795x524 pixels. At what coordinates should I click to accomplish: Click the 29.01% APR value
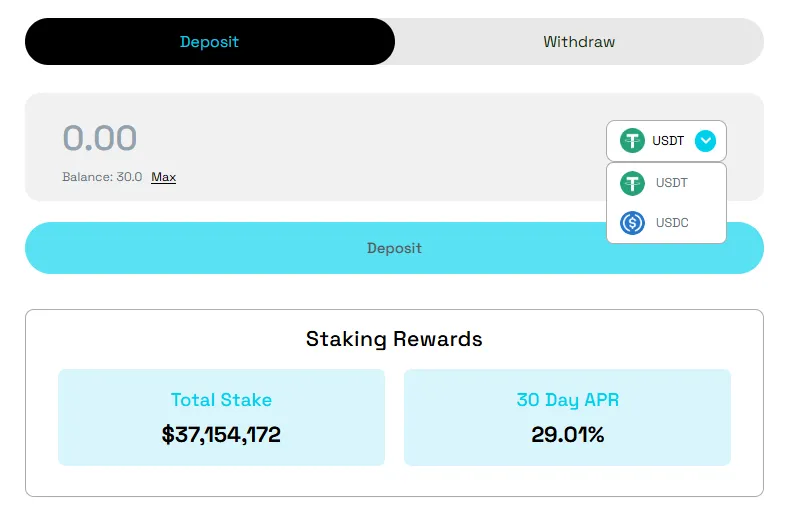pyautogui.click(x=567, y=434)
